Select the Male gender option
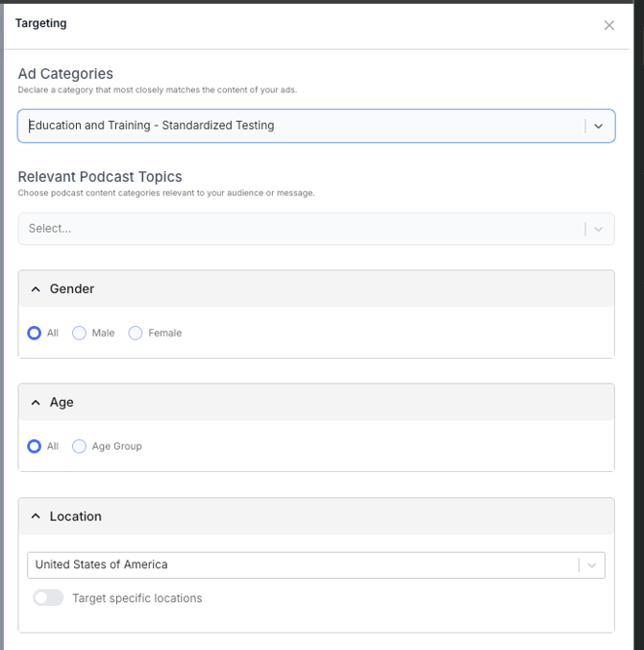Screen dimensions: 644x650 [x=80, y=333]
